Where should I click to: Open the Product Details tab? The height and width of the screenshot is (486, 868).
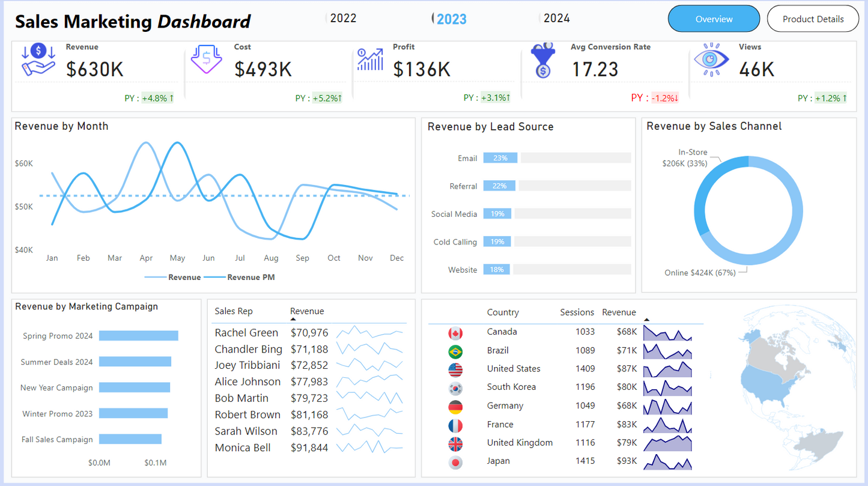point(813,19)
